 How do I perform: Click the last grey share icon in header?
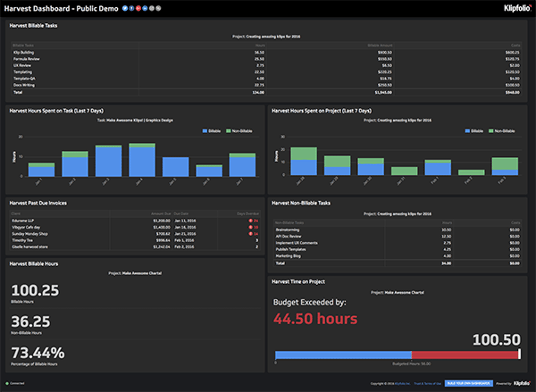pos(158,8)
